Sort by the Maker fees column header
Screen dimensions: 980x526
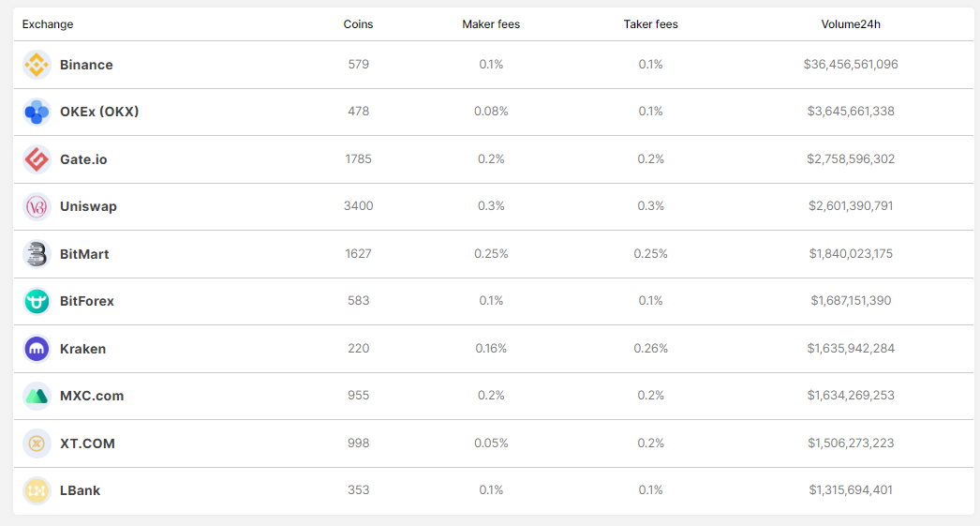point(491,24)
